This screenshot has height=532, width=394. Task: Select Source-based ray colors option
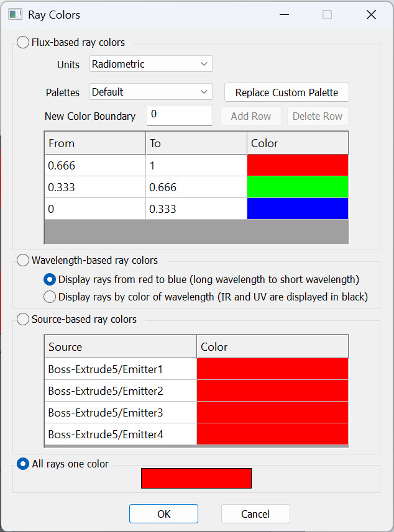[23, 319]
